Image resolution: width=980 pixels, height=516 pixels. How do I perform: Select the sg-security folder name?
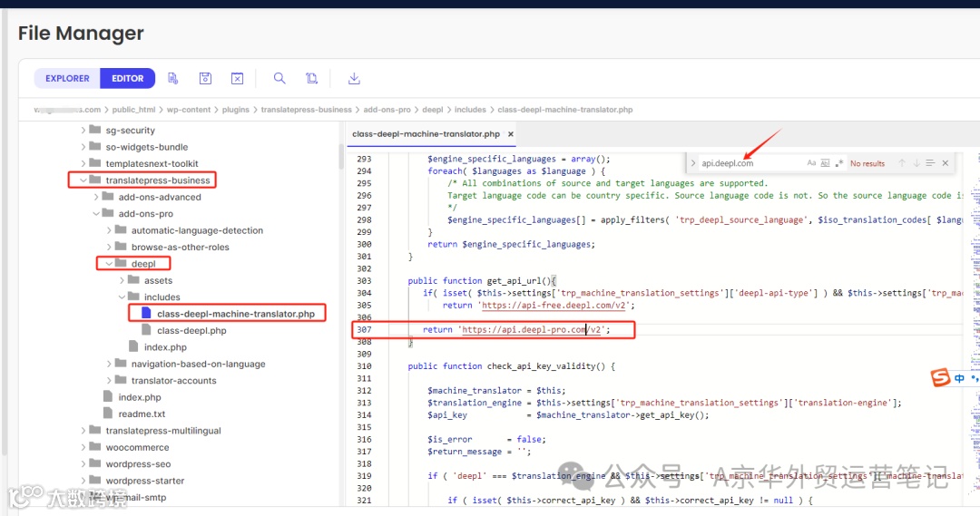point(130,130)
